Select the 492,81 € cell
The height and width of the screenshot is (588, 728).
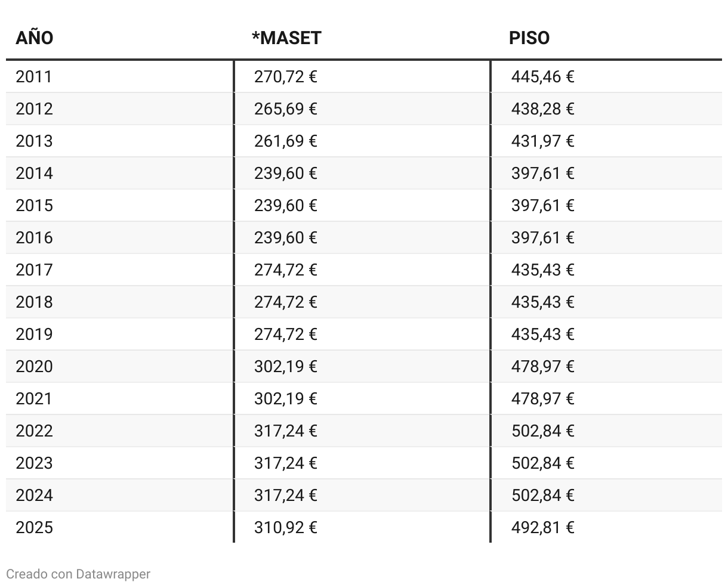[542, 528]
